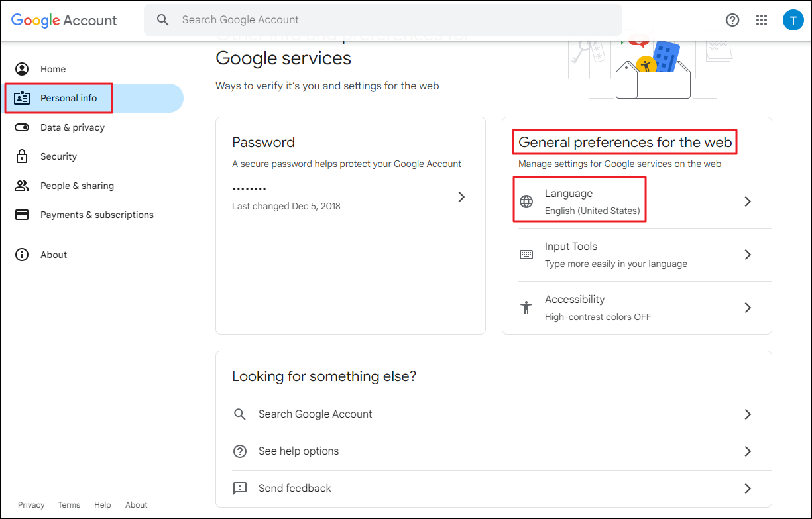Click the search magnifier icon in search bar
The width and height of the screenshot is (812, 519).
[x=163, y=20]
